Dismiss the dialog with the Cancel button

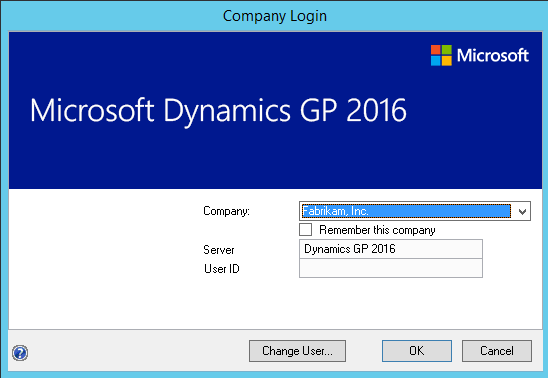[497, 351]
